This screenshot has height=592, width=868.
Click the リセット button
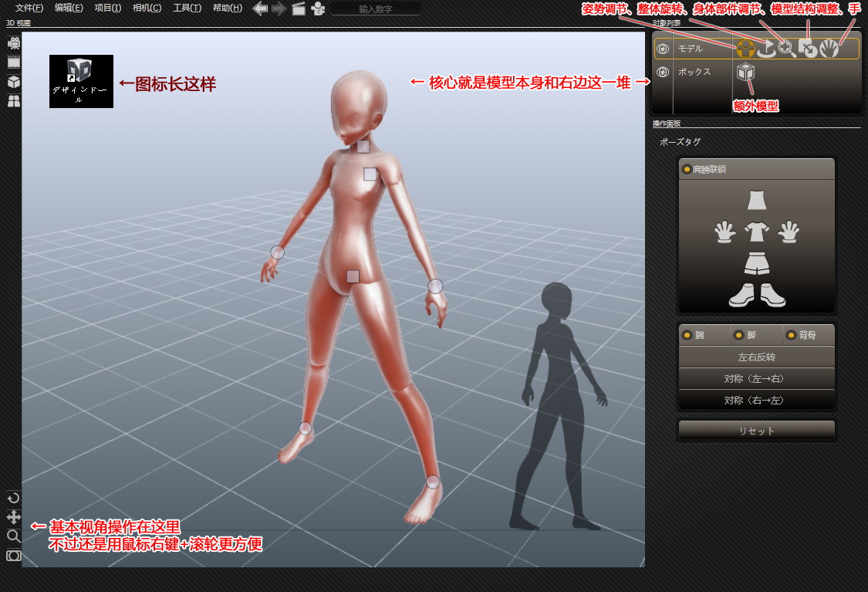click(756, 429)
